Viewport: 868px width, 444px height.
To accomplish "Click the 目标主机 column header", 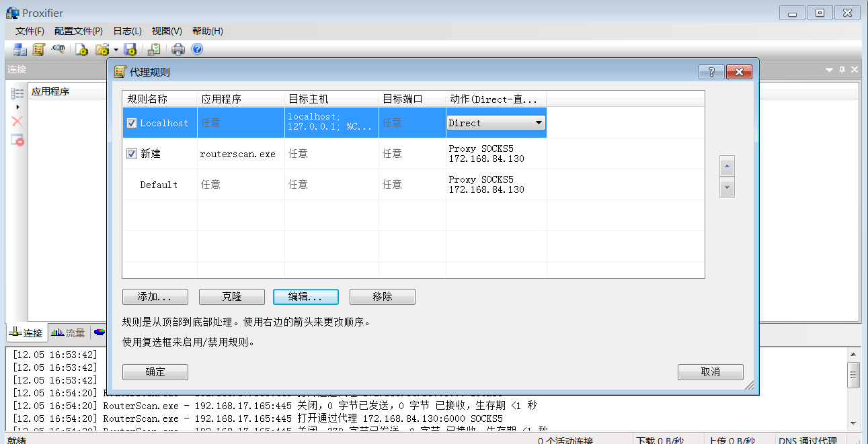I will click(331, 99).
